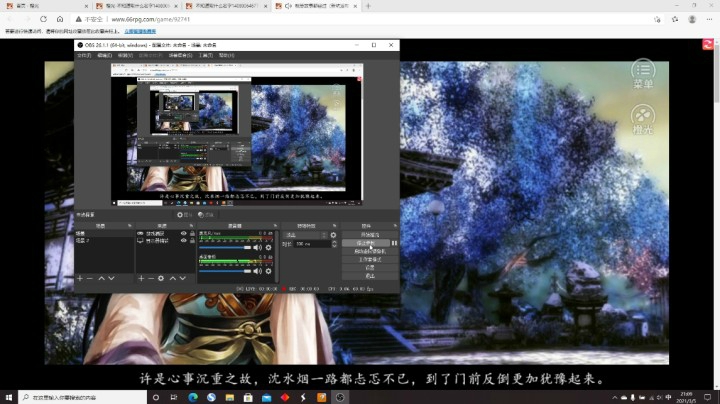Image resolution: width=720 pixels, height=404 pixels.
Task: Mute the 桌面音频 audio channel
Action: click(258, 271)
